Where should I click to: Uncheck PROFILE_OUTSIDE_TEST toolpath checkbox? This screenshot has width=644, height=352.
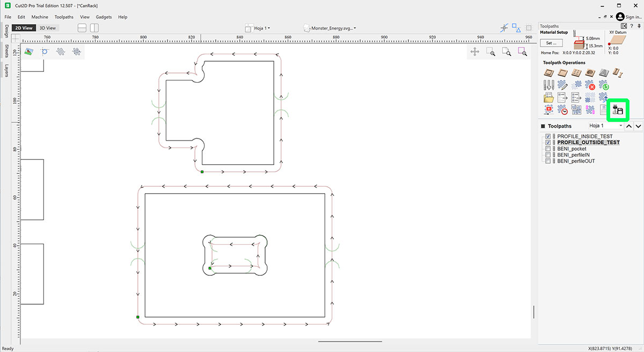coord(548,143)
